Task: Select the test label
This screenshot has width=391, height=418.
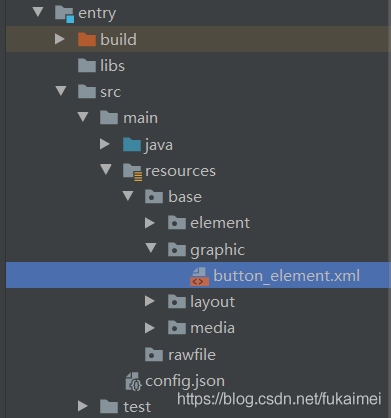Action: [x=137, y=407]
